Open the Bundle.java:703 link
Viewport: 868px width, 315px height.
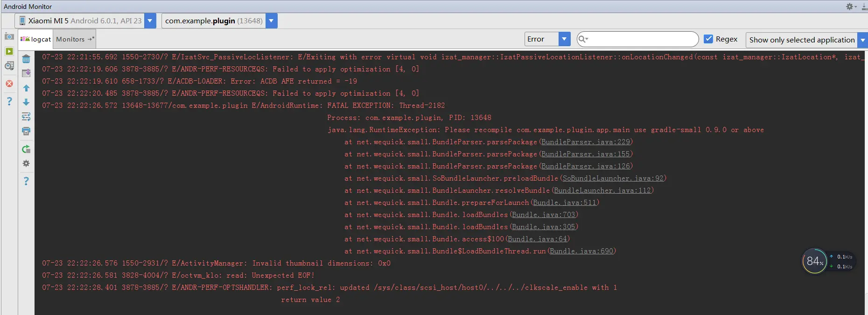coord(544,215)
